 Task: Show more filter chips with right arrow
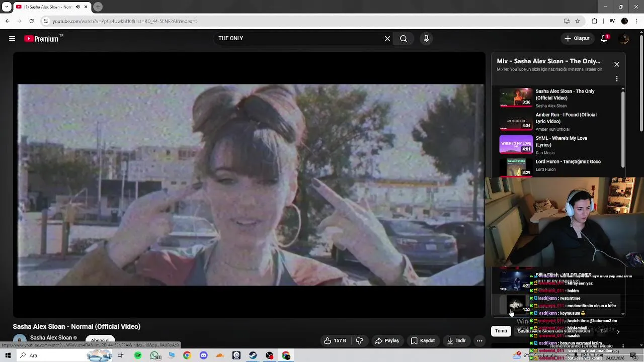618,331
